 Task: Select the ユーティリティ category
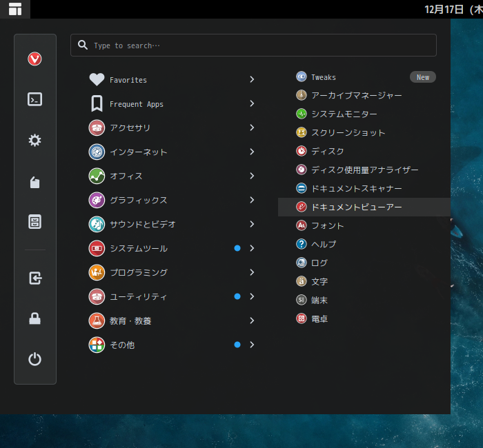[x=172, y=296]
